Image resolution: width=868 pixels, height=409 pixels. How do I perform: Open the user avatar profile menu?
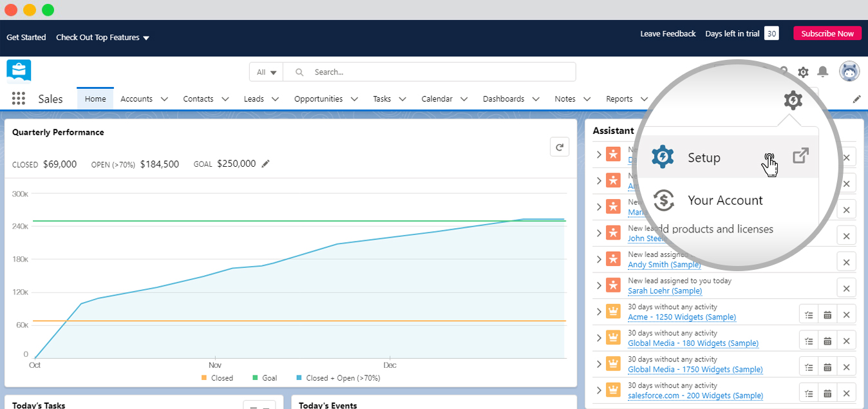pyautogui.click(x=849, y=71)
